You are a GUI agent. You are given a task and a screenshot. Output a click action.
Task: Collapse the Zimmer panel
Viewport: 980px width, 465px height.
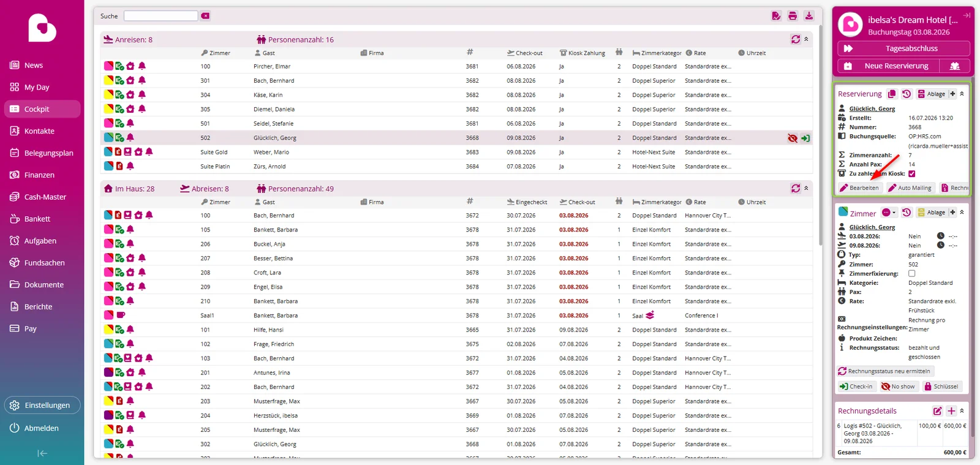pos(962,212)
